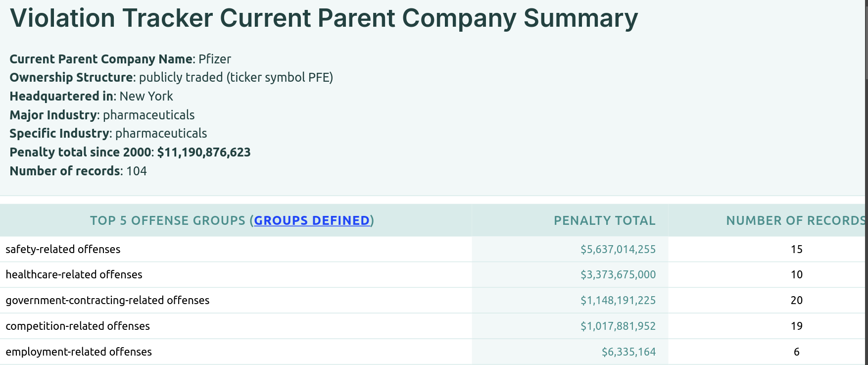Viewport: 868px width, 365px height.
Task: Click the PENALTY TOTAL column header
Action: 604,220
